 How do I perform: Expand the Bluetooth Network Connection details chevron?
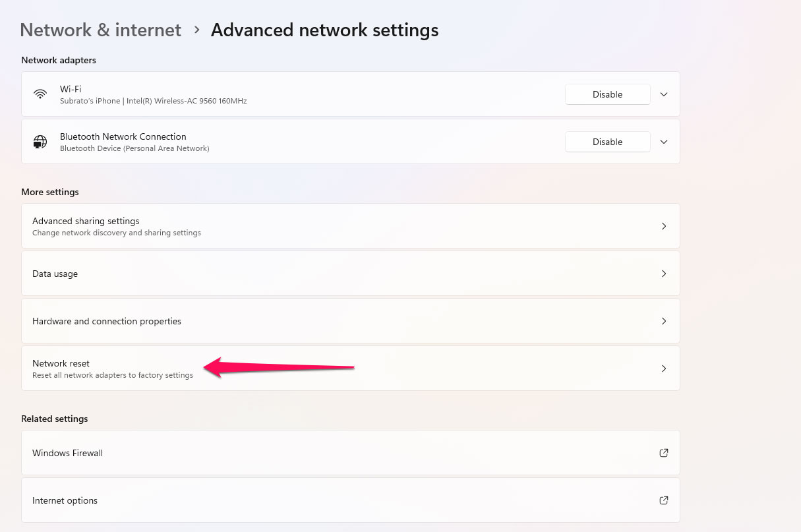click(664, 141)
